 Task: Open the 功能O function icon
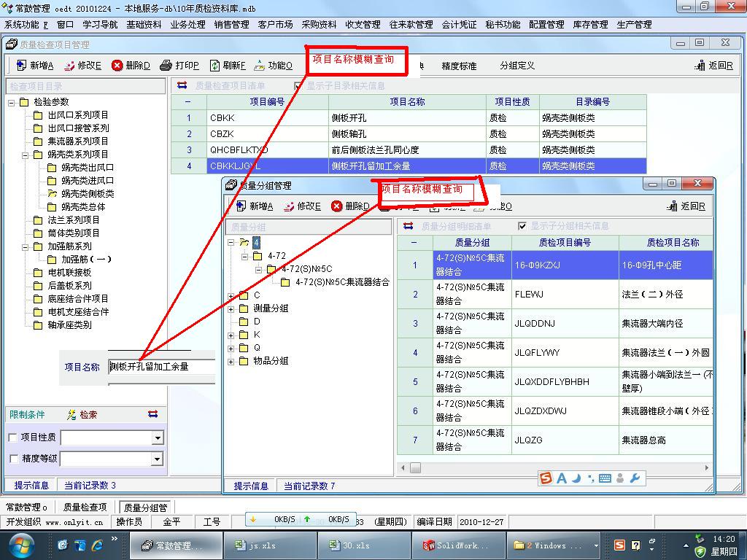point(259,66)
